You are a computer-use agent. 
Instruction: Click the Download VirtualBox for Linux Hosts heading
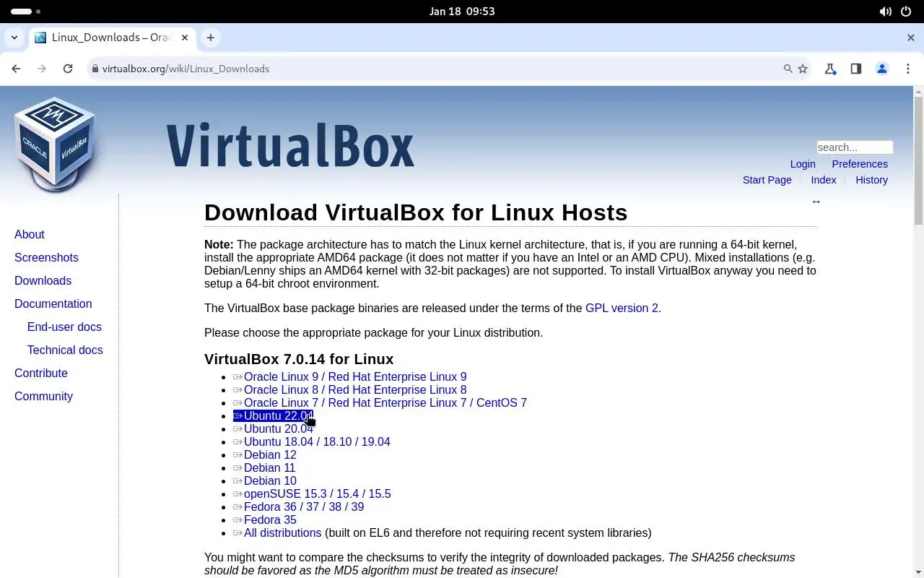pos(416,212)
